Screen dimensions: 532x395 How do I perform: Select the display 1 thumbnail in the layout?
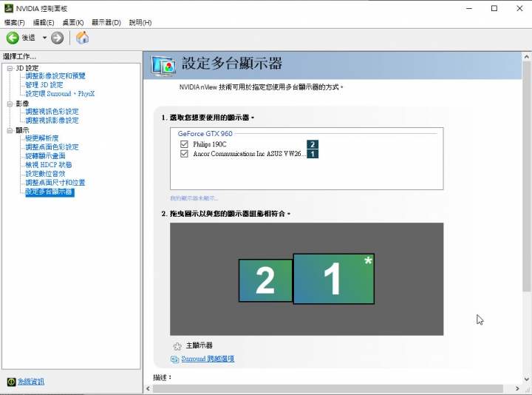[334, 279]
